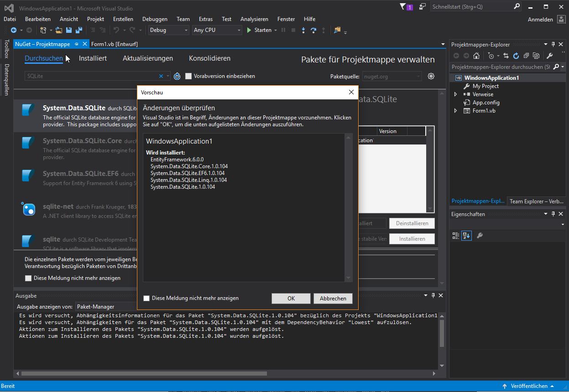Click the property pages wrench in Eigenschaften
Viewport: 569px width, 392px height.
point(480,236)
